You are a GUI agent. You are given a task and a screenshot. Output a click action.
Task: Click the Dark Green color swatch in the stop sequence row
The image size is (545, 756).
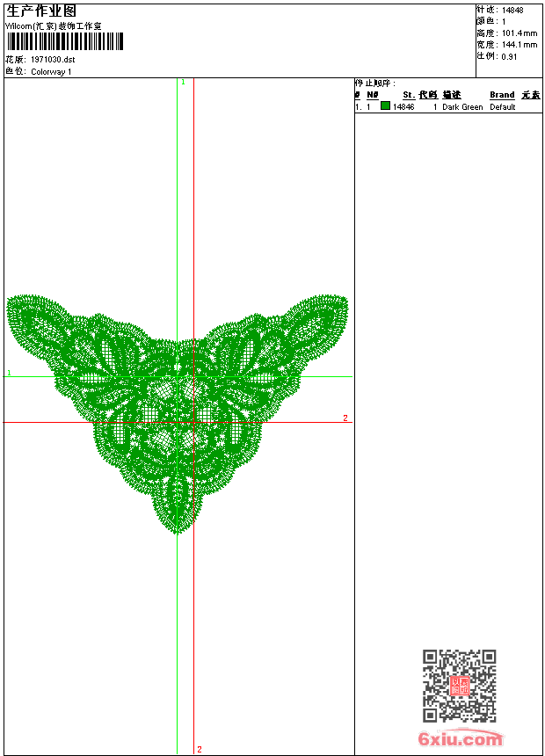(385, 105)
